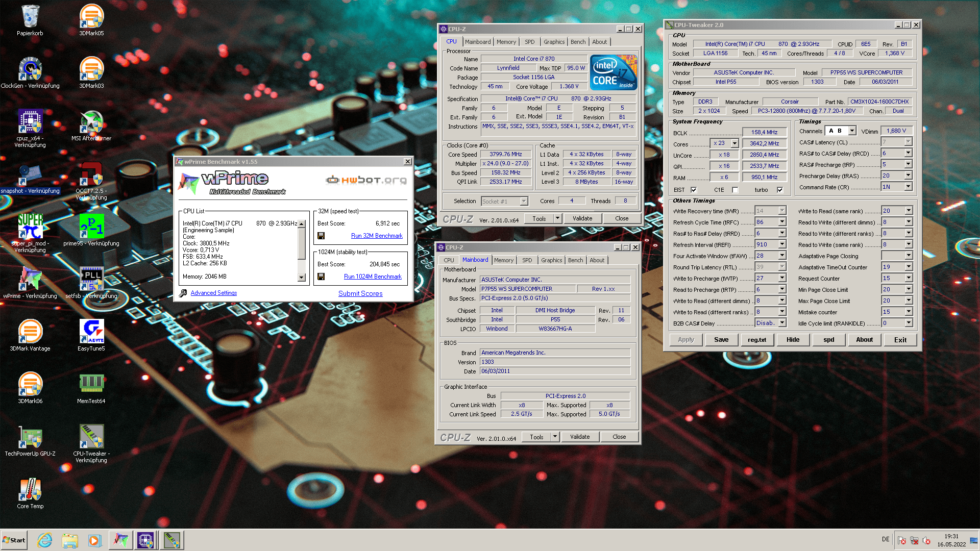Open Internet Explorer from the taskbar
The width and height of the screenshot is (980, 551).
coord(45,540)
